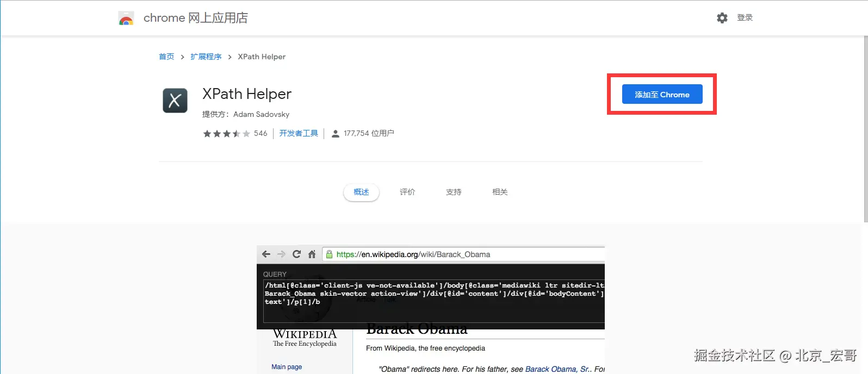Click the 登录 sign-in link

pyautogui.click(x=745, y=18)
